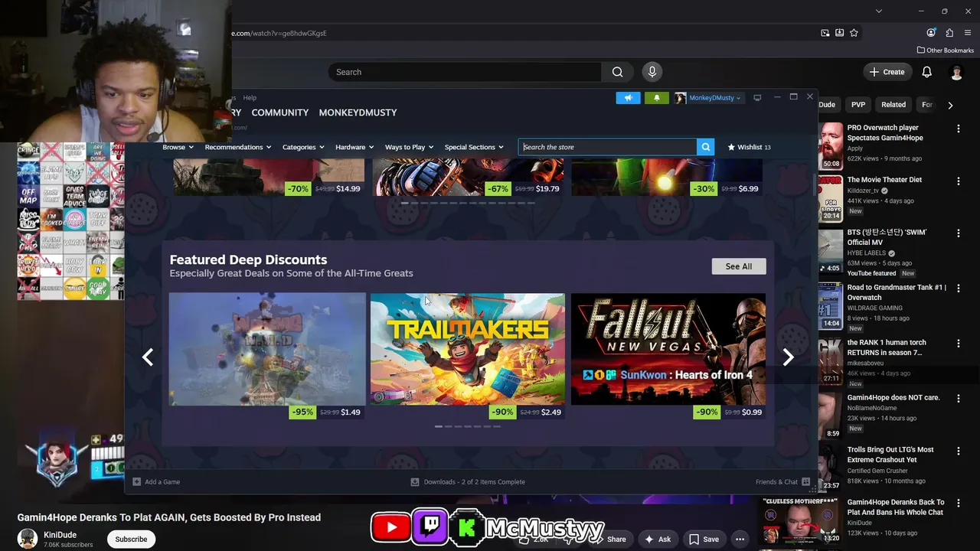Image resolution: width=980 pixels, height=551 pixels.
Task: Open the Other Bookmarks folder
Action: (x=946, y=51)
